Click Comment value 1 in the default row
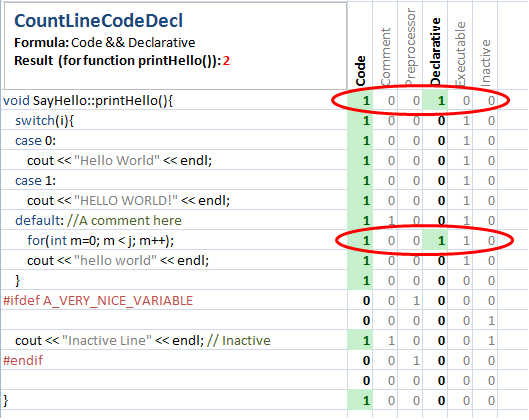 [391, 221]
